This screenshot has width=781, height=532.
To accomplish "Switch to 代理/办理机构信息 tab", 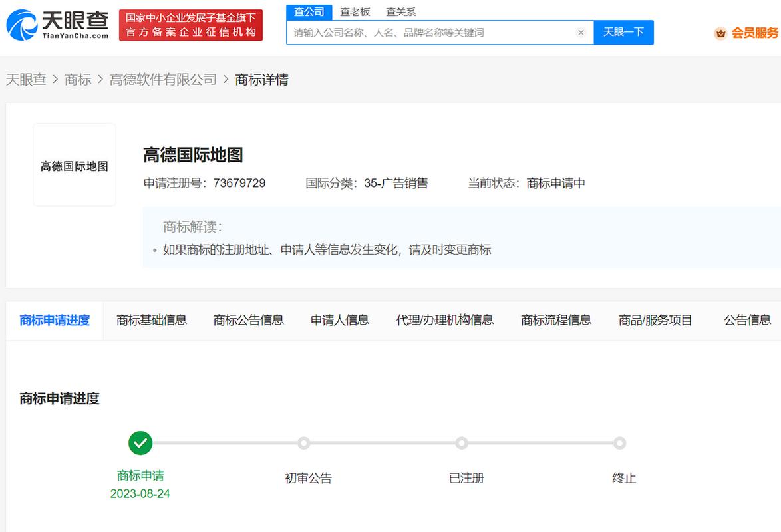I will pyautogui.click(x=445, y=321).
